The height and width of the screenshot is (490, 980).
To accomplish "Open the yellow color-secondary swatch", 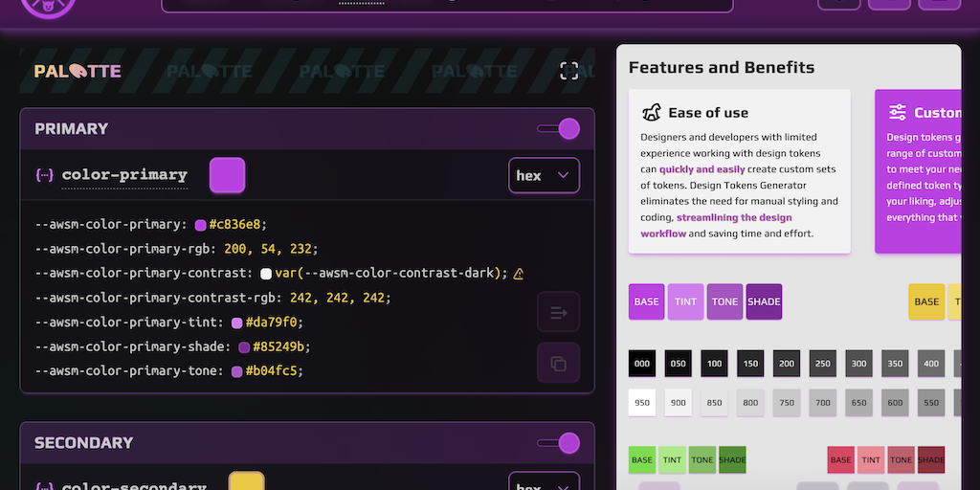I will (246, 483).
